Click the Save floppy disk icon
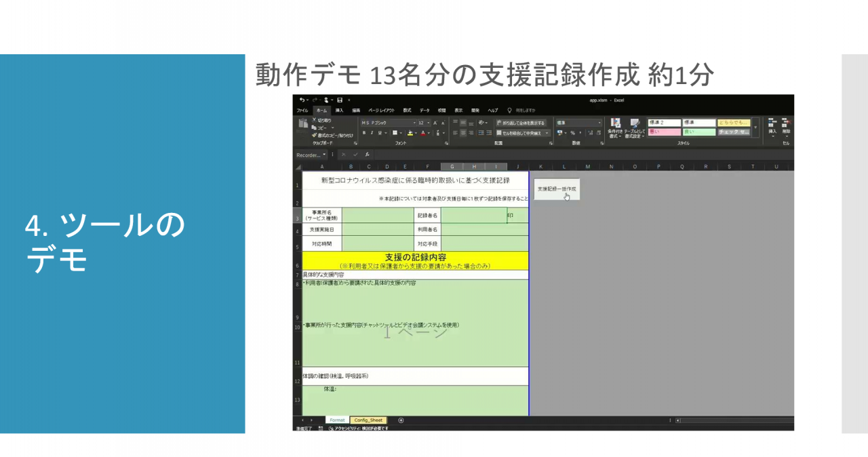Screen dimensions: 868x457 coord(340,100)
